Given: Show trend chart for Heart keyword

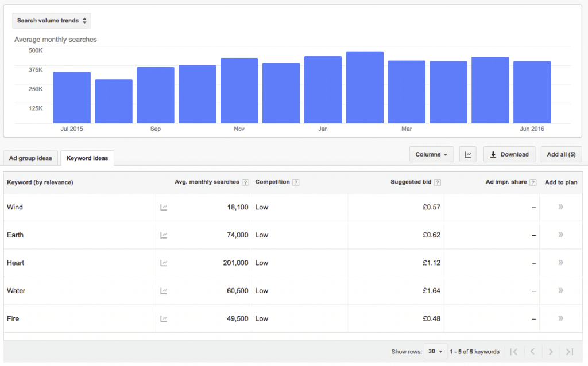Looking at the screenshot, I should click(x=164, y=263).
